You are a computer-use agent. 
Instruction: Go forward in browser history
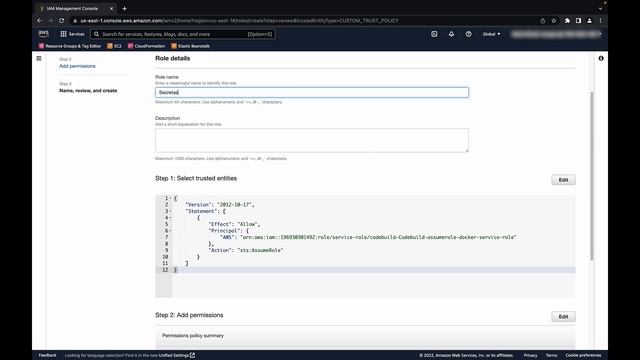click(x=51, y=20)
